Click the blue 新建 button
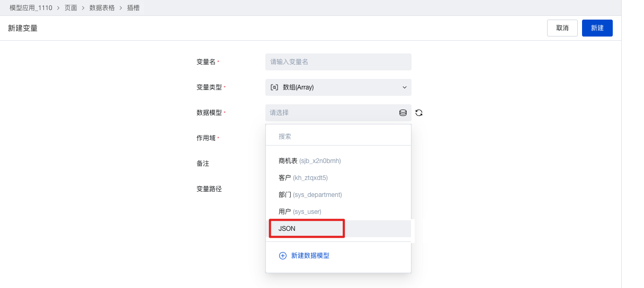 click(597, 28)
